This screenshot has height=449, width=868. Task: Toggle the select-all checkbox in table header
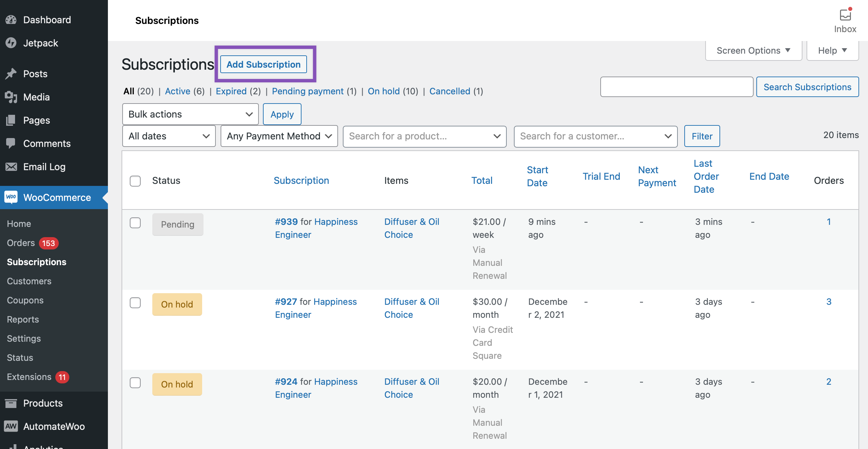[x=135, y=181]
